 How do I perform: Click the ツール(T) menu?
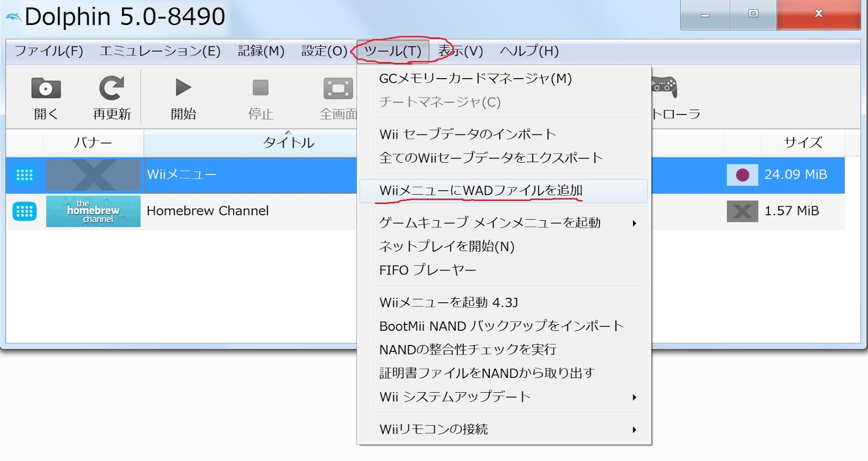coord(393,51)
